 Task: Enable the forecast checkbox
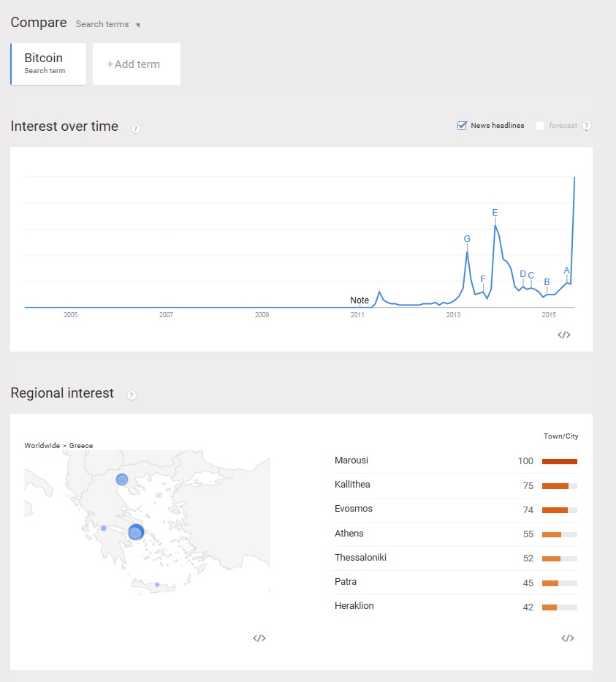540,126
